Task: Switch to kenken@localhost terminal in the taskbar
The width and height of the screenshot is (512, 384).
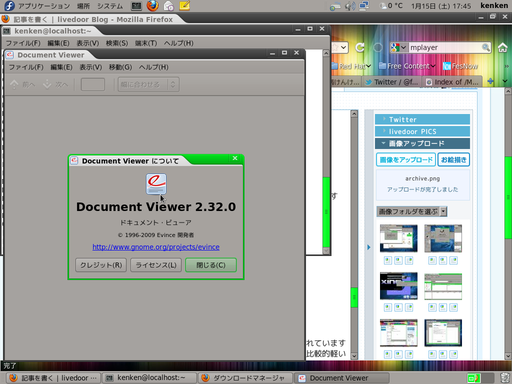Action: (x=149, y=378)
